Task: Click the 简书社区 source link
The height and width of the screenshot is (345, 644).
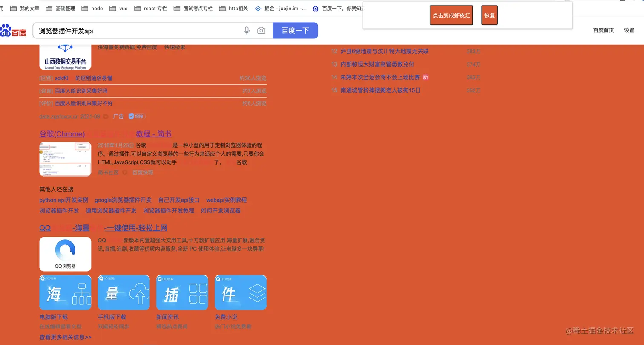Action: click(x=108, y=173)
